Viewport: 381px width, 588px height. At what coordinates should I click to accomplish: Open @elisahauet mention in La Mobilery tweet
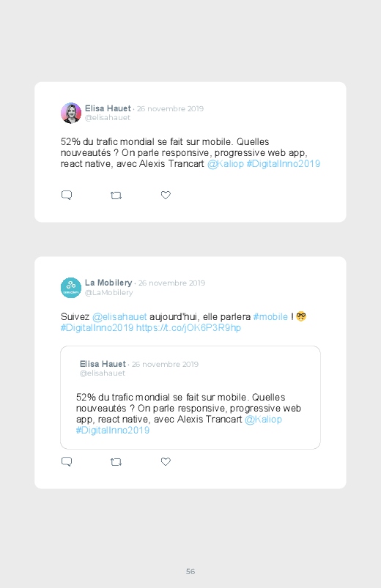[119, 317]
